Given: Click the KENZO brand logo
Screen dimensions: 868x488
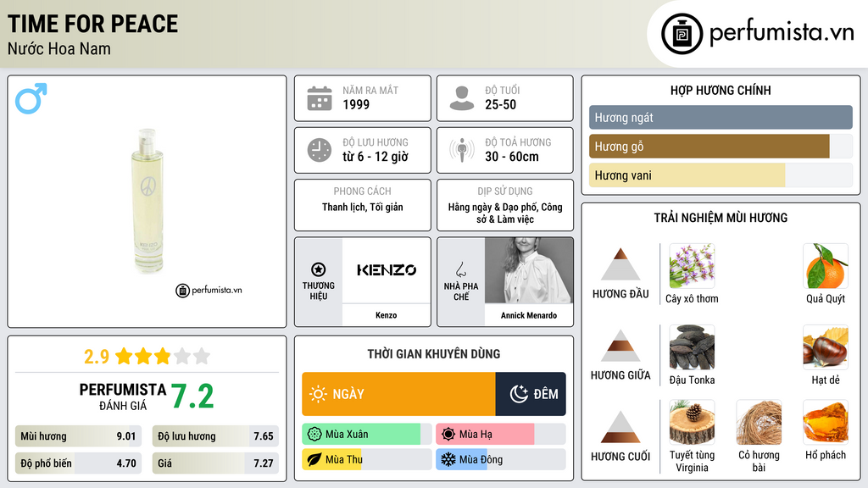Looking at the screenshot, I should coord(387,270).
